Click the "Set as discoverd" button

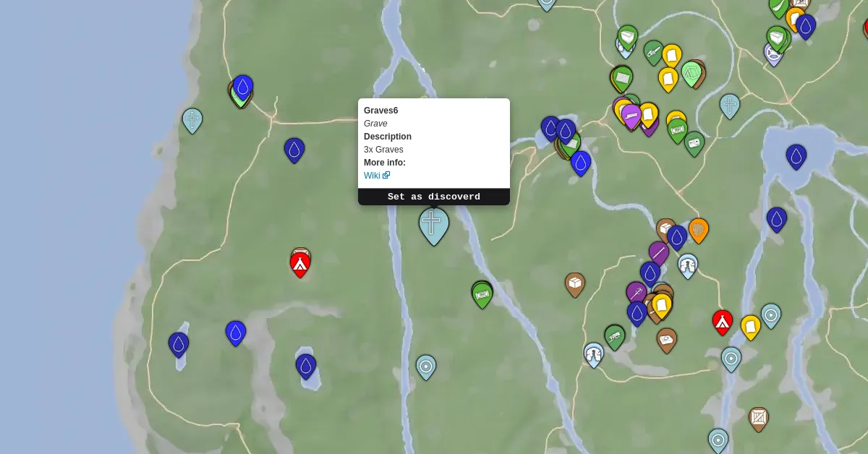[434, 197]
